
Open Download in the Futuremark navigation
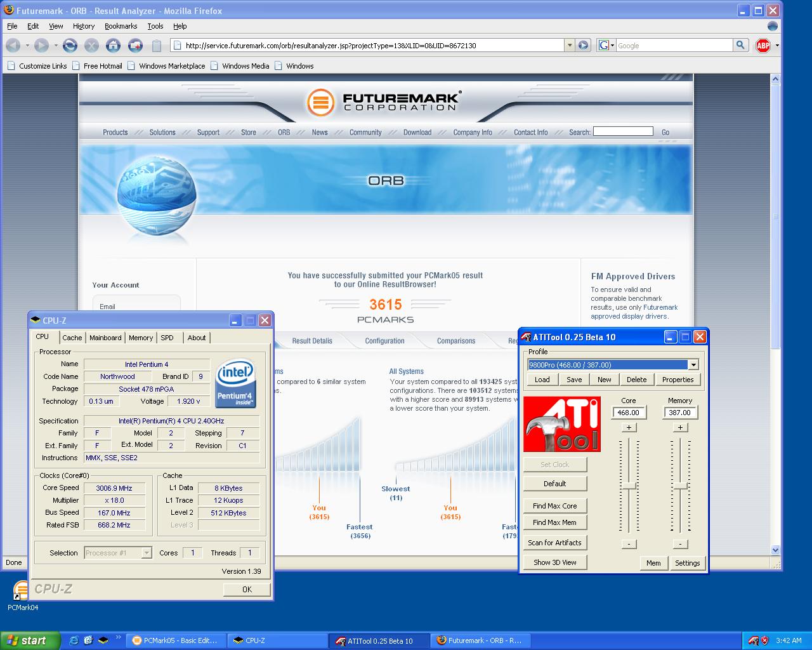tap(417, 132)
